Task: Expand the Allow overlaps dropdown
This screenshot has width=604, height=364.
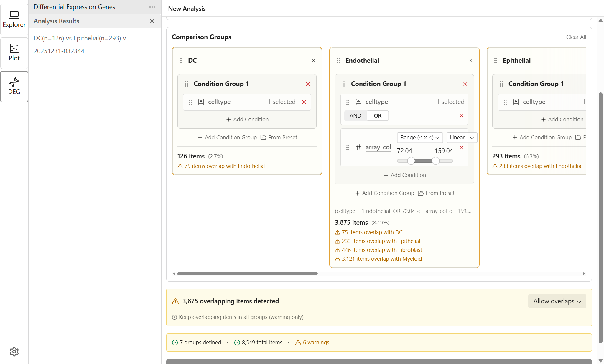Action: coord(557,301)
